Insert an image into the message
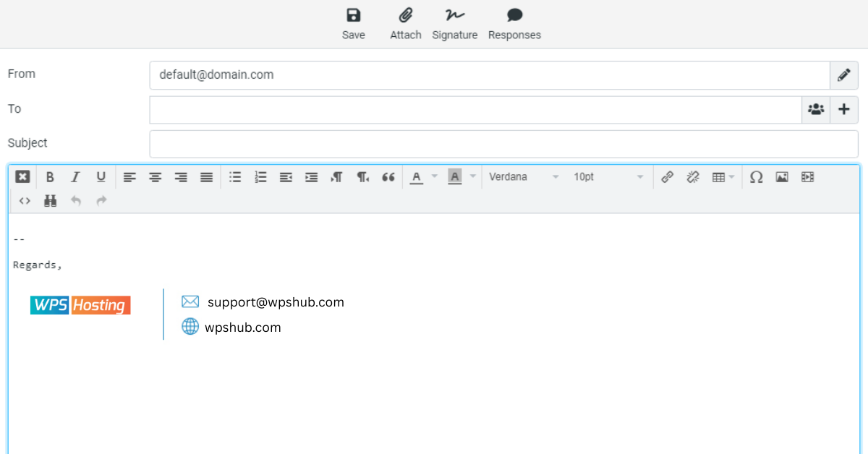Screen dimensions: 868x454 [781, 177]
